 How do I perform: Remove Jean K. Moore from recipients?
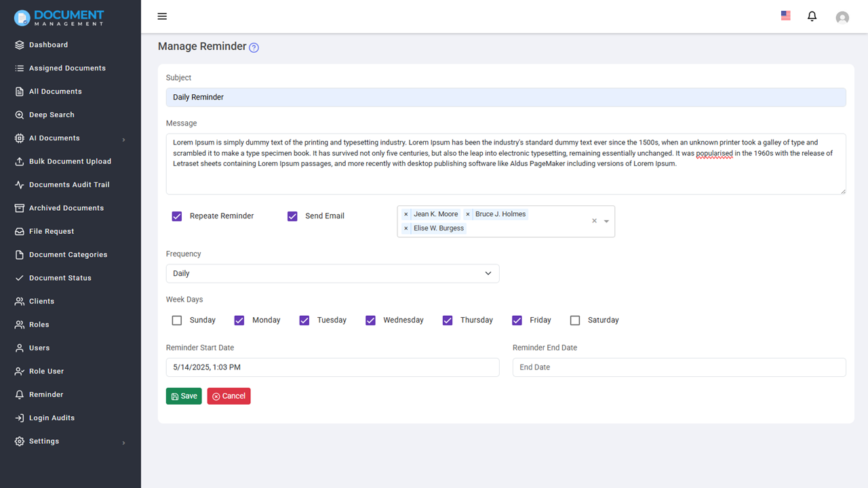[x=406, y=214]
